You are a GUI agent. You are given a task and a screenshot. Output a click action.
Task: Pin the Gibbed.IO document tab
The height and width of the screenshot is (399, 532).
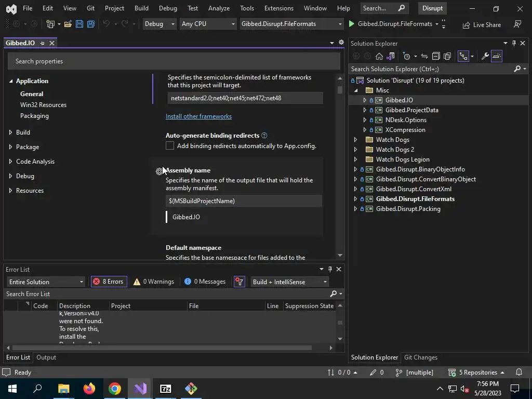click(x=43, y=43)
